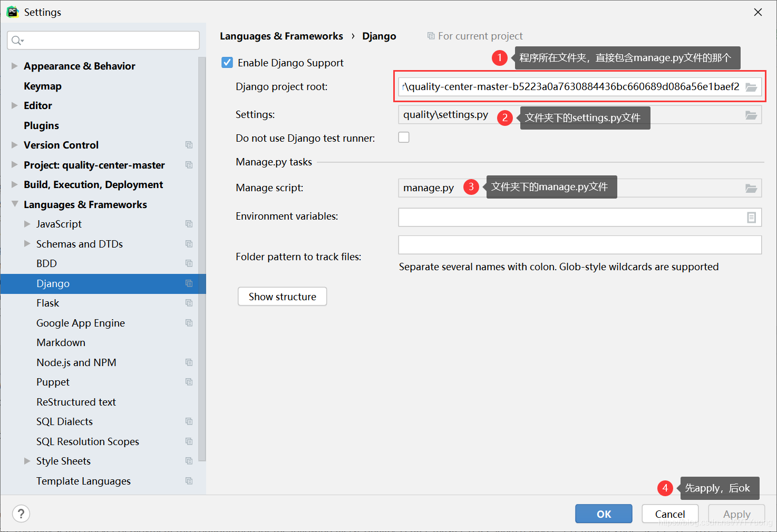This screenshot has height=532, width=777.
Task: Collapse Languages & Frameworks section
Action: click(14, 204)
